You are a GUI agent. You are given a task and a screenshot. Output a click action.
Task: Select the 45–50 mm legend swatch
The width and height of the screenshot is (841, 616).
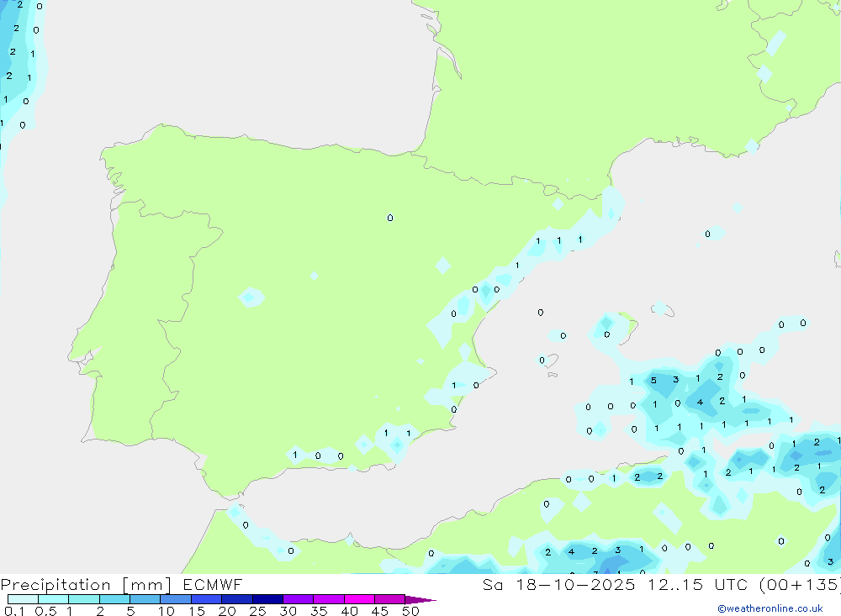(390, 599)
